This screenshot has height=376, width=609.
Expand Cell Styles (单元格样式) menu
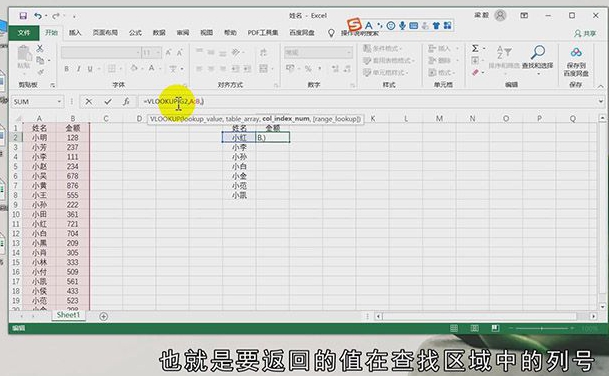385,73
